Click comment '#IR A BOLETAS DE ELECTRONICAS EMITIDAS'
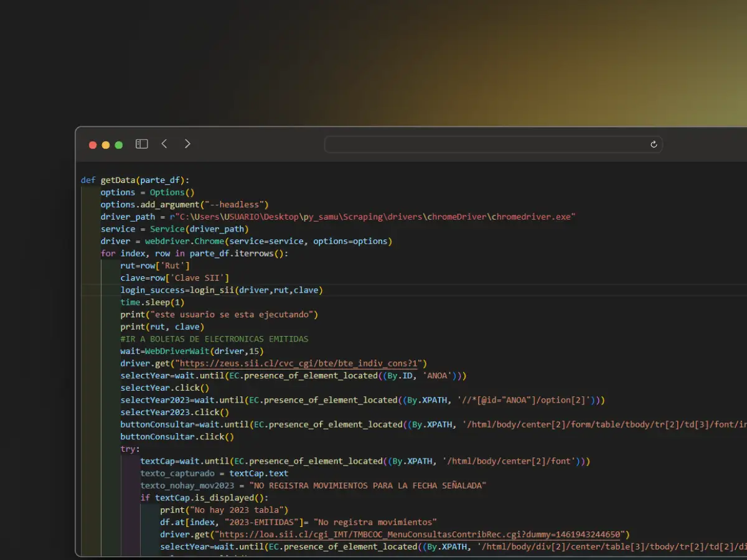This screenshot has height=560, width=747. [214, 338]
